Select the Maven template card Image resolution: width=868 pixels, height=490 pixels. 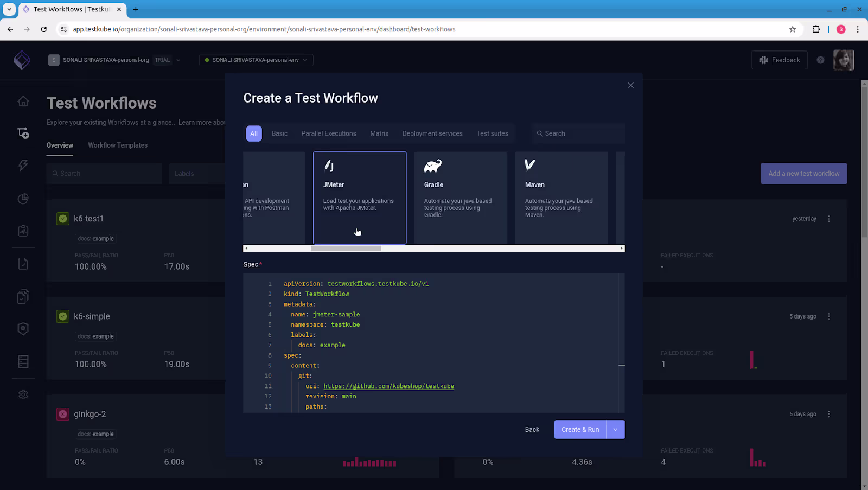[x=561, y=198]
